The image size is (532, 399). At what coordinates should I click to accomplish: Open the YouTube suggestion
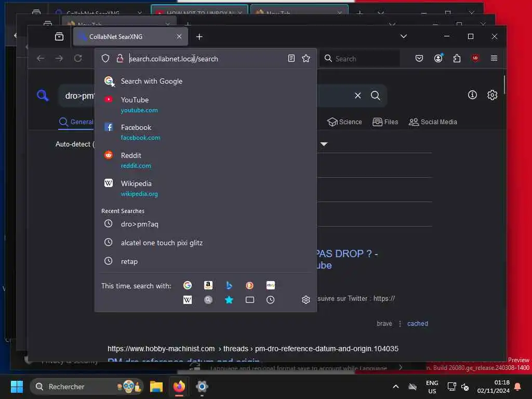click(x=206, y=104)
